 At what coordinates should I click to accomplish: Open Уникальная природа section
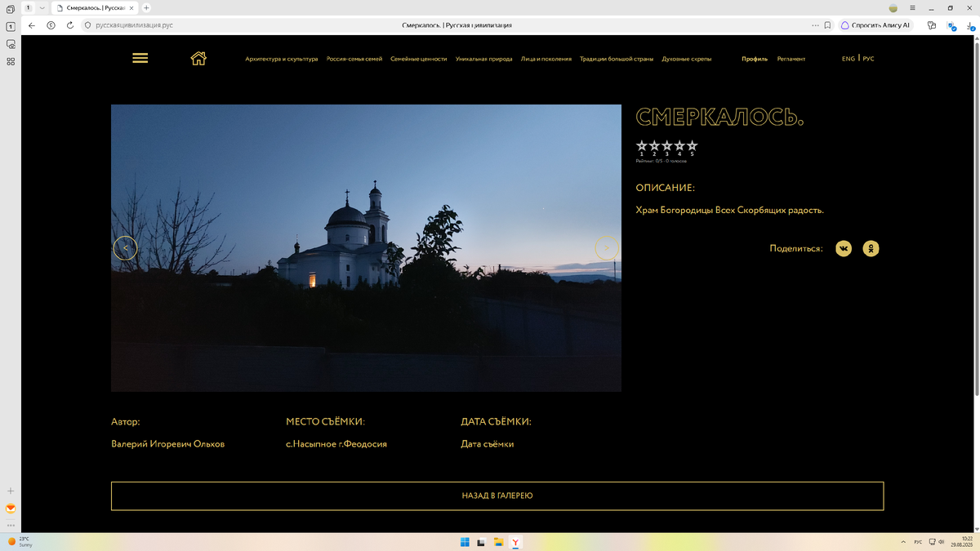(x=484, y=59)
